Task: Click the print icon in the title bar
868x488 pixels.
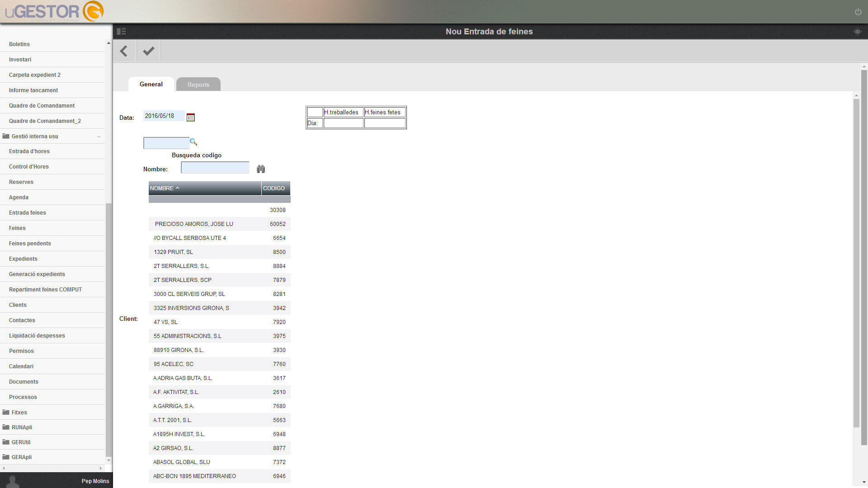Action: tap(857, 32)
